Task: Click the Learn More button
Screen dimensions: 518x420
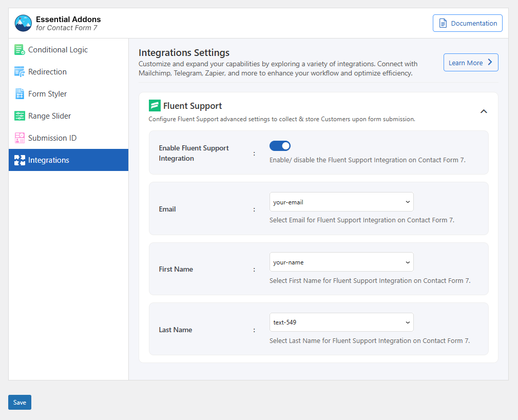Action: click(x=471, y=63)
